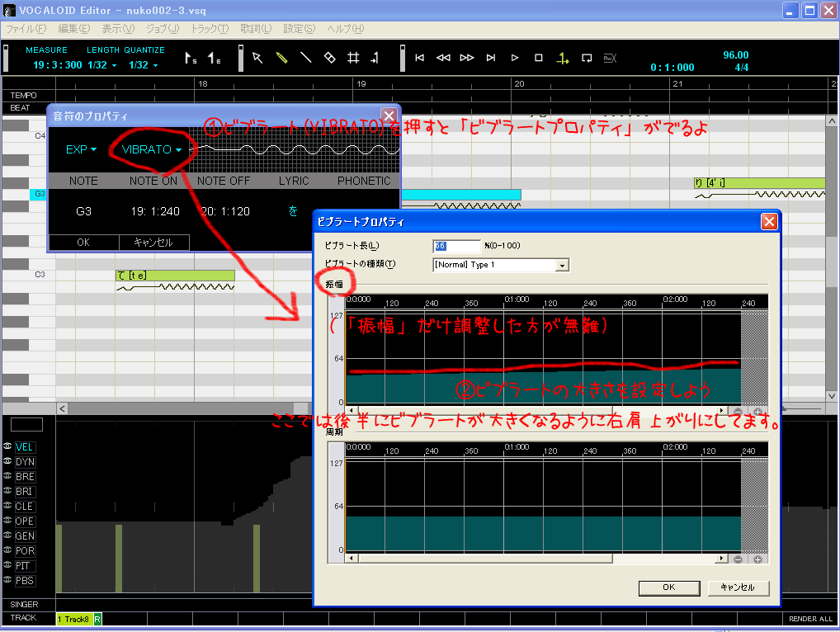The image size is (840, 632).
Task: Click the auto-scroll icon beside grid tool
Action: [x=375, y=58]
